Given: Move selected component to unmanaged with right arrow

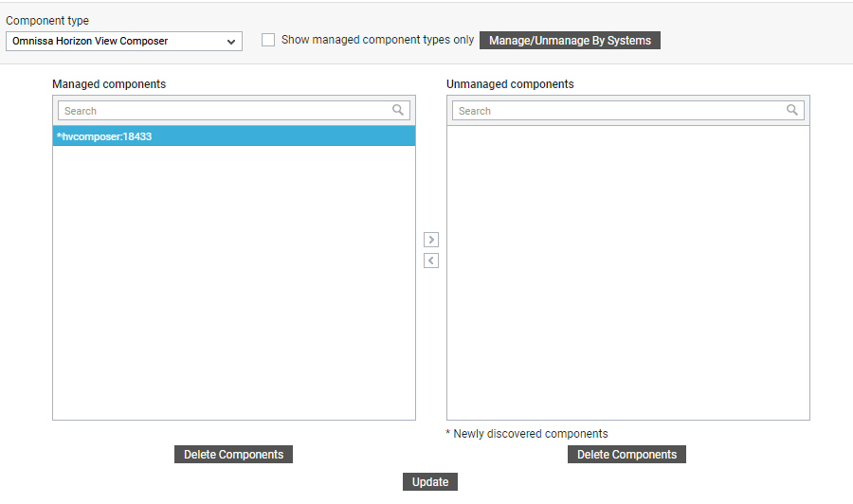Looking at the screenshot, I should coord(431,240).
